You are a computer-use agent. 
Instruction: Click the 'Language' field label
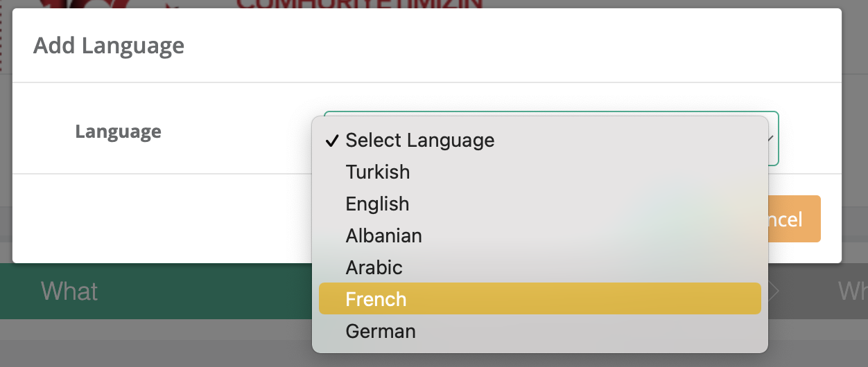click(119, 131)
